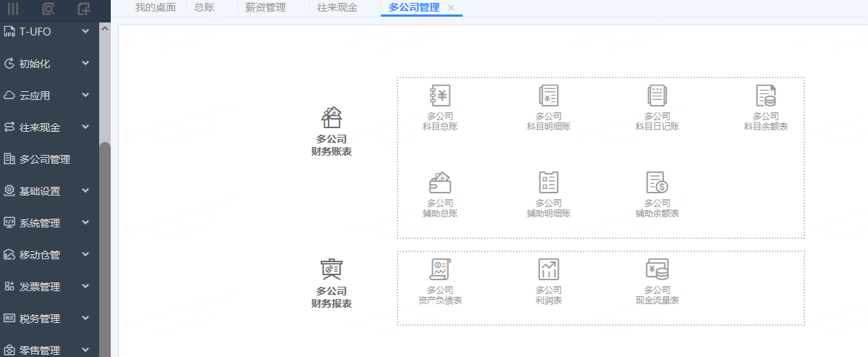Click the 多公司财务账表 house icon
The width and height of the screenshot is (868, 357).
click(332, 117)
